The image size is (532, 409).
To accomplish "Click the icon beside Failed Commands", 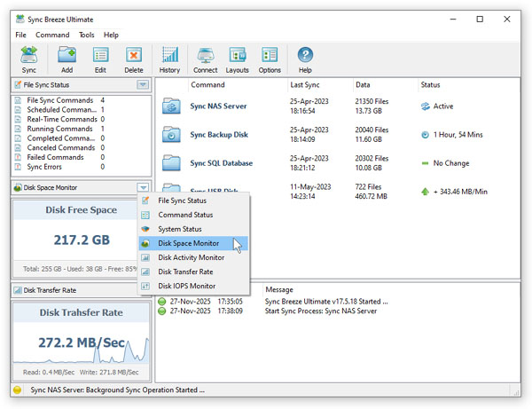I will tap(19, 157).
